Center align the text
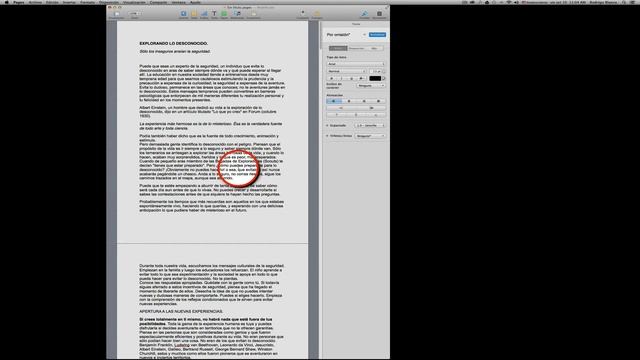Image resolution: width=640 pixels, height=360 pixels. click(349, 101)
